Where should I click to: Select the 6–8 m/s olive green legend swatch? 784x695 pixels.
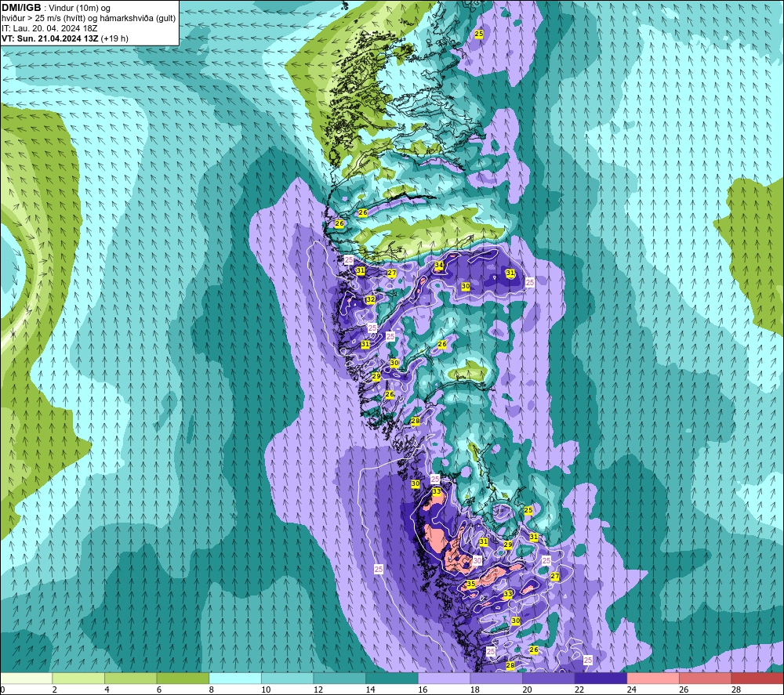(x=183, y=679)
